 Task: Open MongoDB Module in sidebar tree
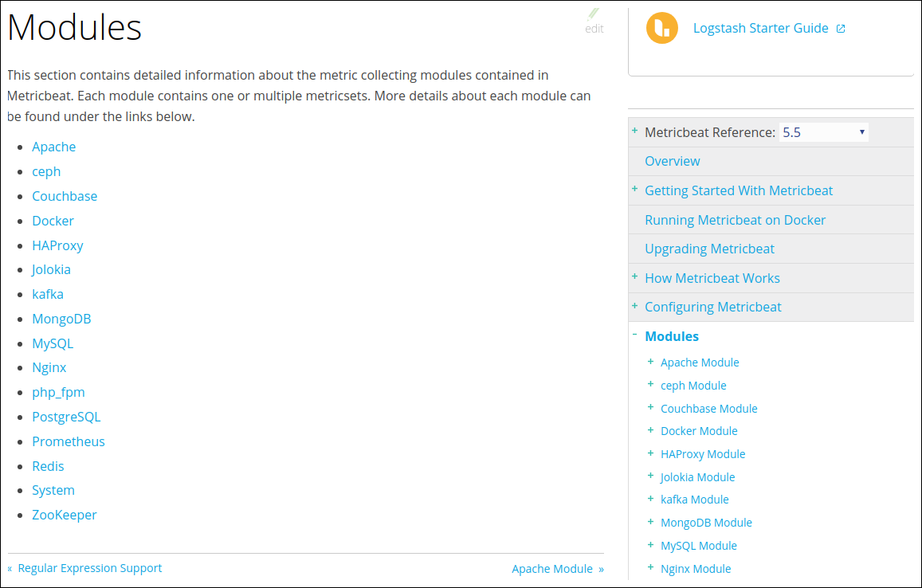pyautogui.click(x=706, y=523)
